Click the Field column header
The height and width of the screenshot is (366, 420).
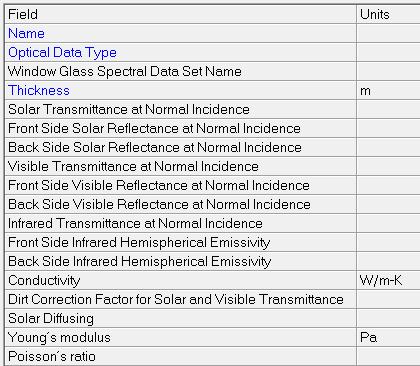pyautogui.click(x=181, y=14)
